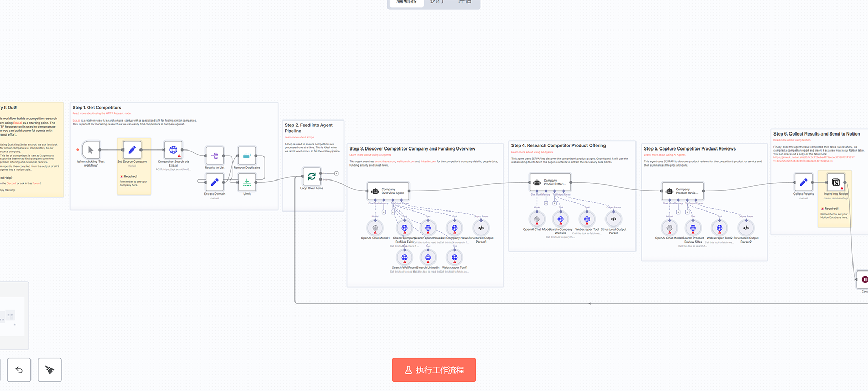Select the Set Source Company node
Screen dimensions: 868x391
click(x=132, y=150)
